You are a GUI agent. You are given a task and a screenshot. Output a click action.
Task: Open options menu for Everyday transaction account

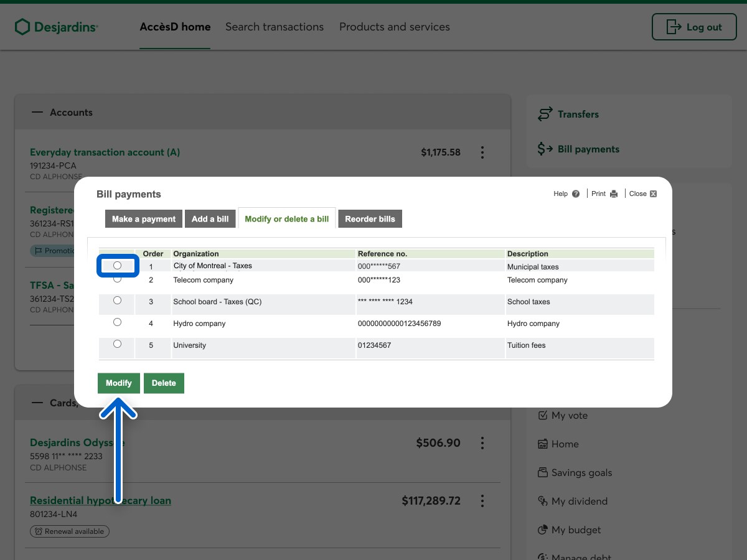[x=482, y=152]
